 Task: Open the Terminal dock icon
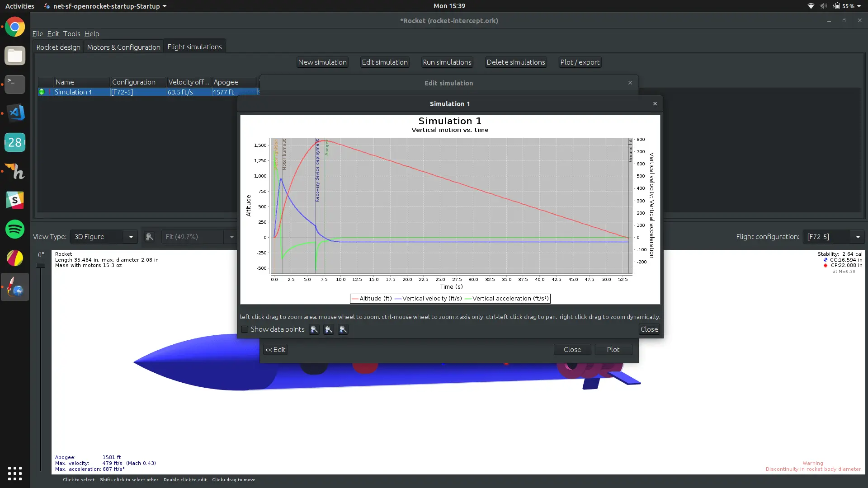[x=15, y=84]
